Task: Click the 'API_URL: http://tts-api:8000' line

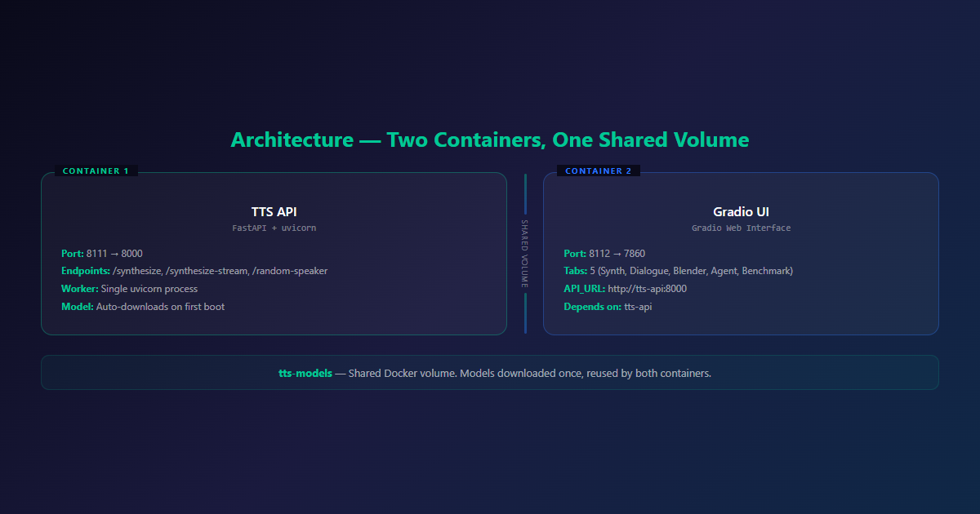Action: pyautogui.click(x=625, y=289)
